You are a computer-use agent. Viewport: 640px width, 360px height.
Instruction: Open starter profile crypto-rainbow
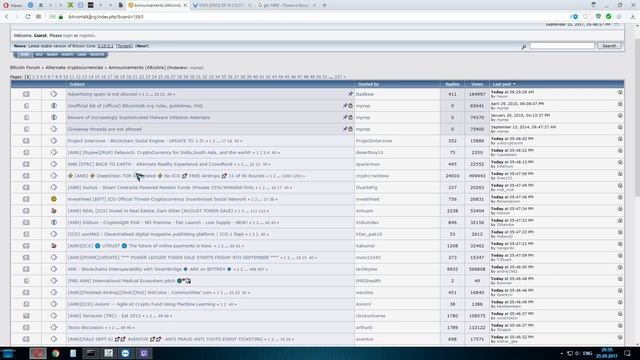(372, 176)
